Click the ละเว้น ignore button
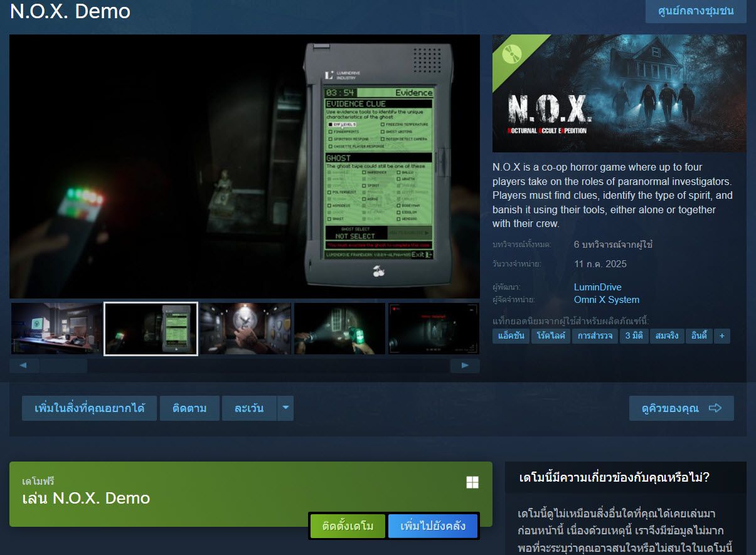The width and height of the screenshot is (756, 555). 249,408
